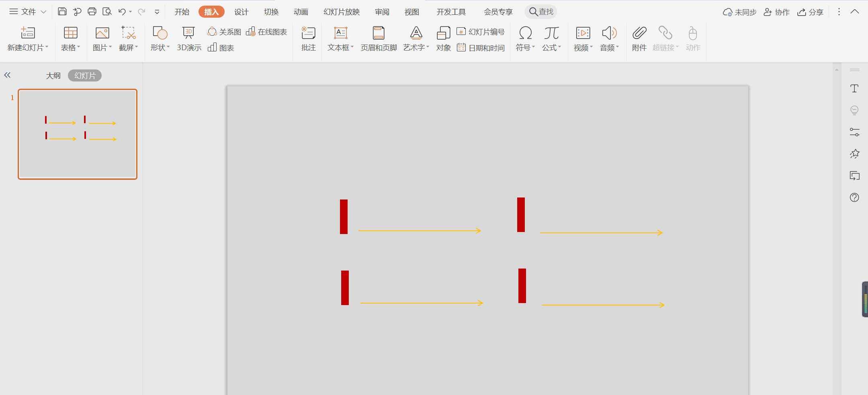Collapse the slide panel with double chevron
Viewport: 868px width, 395px height.
click(x=7, y=75)
